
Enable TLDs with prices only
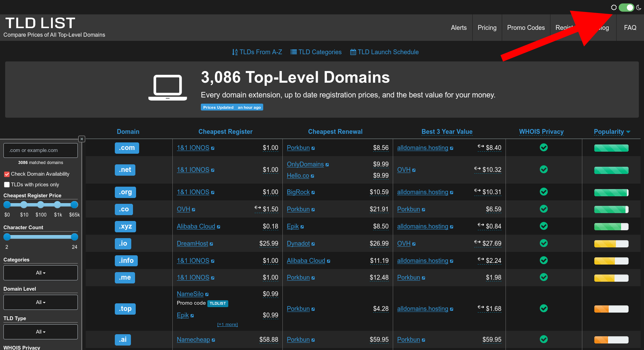point(7,185)
